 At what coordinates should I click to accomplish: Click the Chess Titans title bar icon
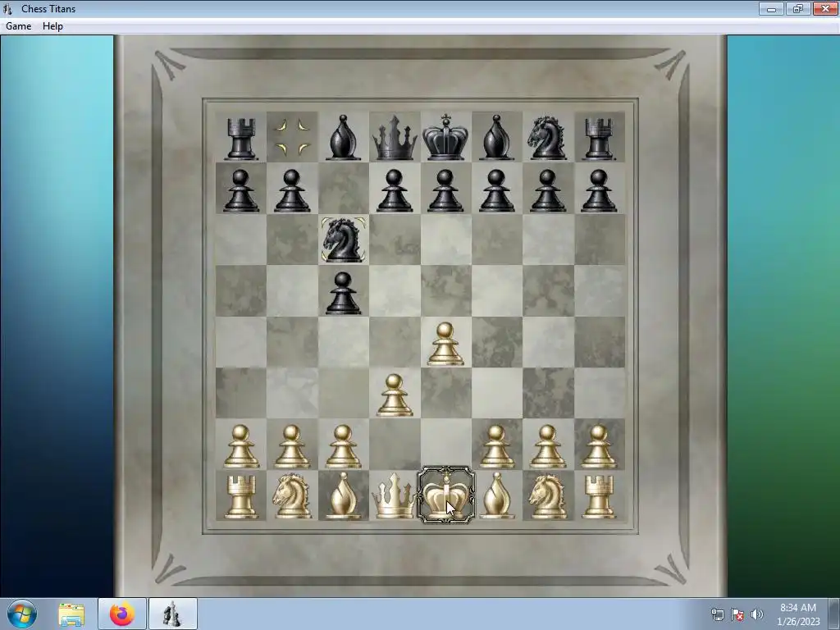tap(7, 9)
